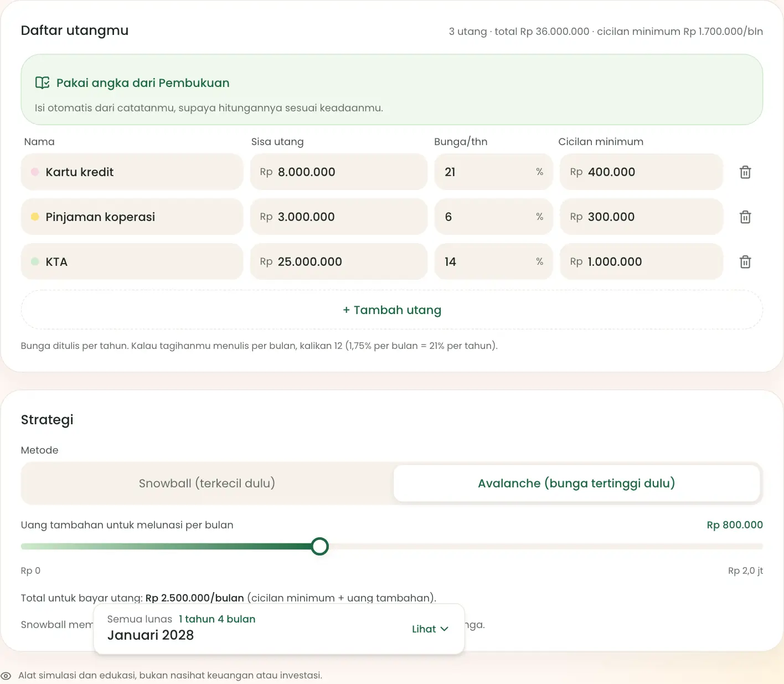
Task: Click the extra payment slider handle
Action: pyautogui.click(x=320, y=547)
